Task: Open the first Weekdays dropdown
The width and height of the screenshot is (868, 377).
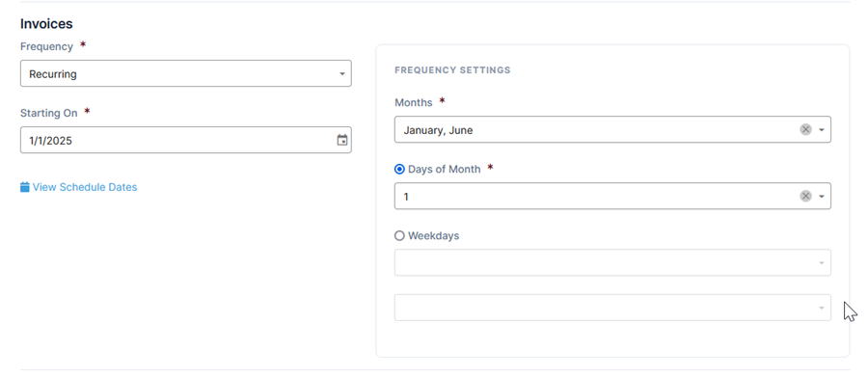Action: tap(612, 262)
